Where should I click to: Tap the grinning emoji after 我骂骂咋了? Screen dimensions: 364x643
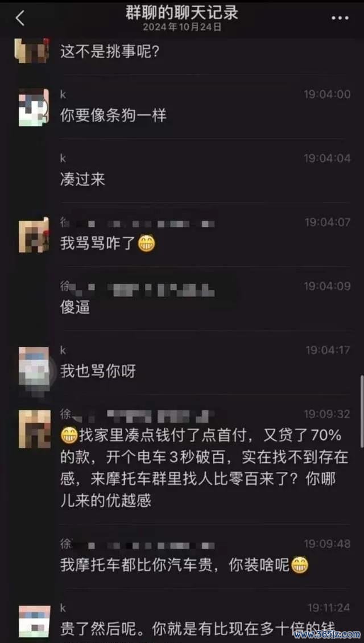(146, 244)
